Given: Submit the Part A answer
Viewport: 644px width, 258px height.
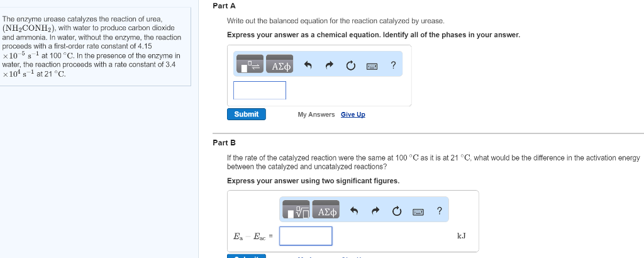Looking at the screenshot, I should pyautogui.click(x=247, y=114).
